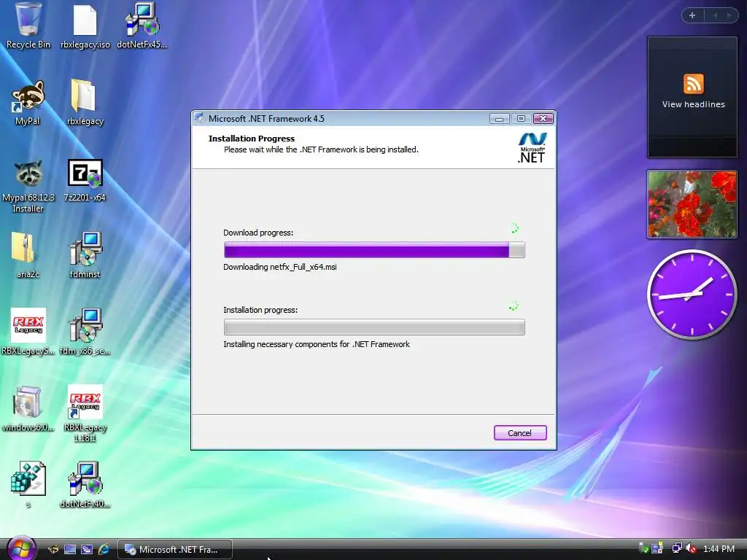Click Switch between windows in Quick Launch
The image size is (747, 560).
(87, 550)
